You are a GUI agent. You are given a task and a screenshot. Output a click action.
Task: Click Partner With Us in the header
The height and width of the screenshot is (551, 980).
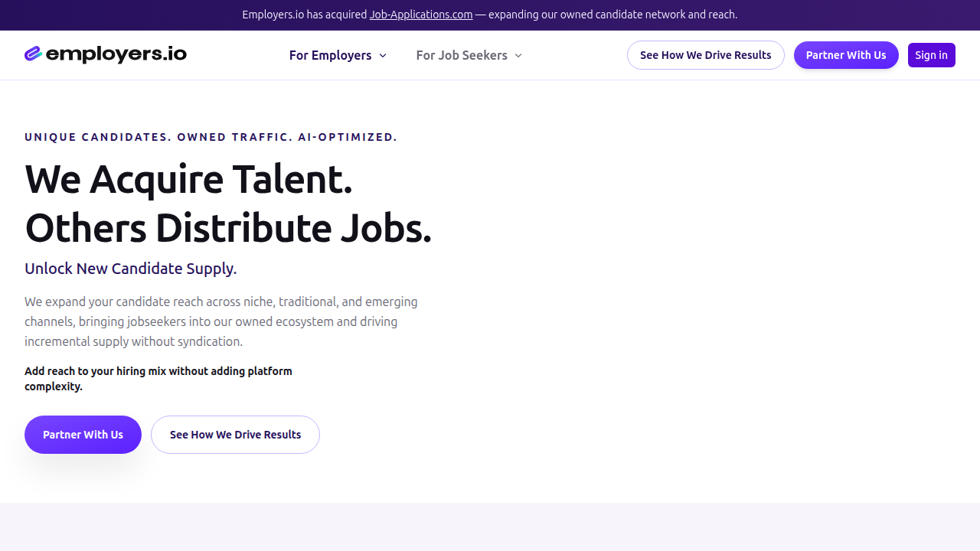pyautogui.click(x=846, y=55)
